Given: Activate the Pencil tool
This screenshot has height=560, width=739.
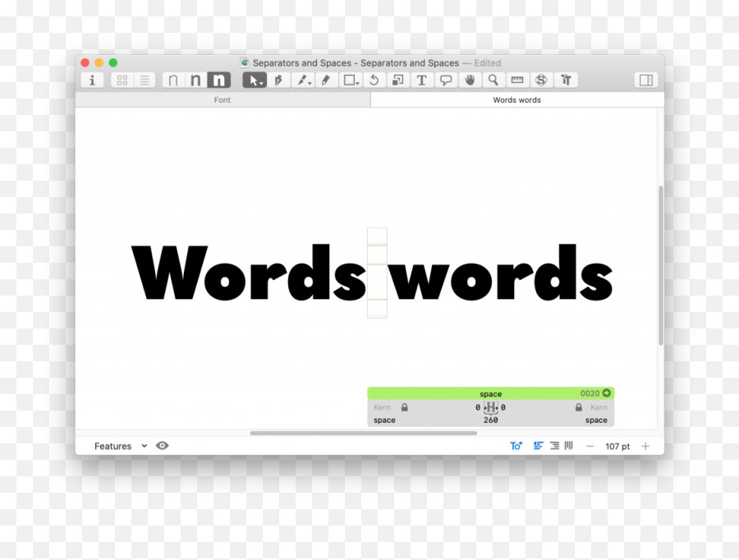Looking at the screenshot, I should coord(326,80).
